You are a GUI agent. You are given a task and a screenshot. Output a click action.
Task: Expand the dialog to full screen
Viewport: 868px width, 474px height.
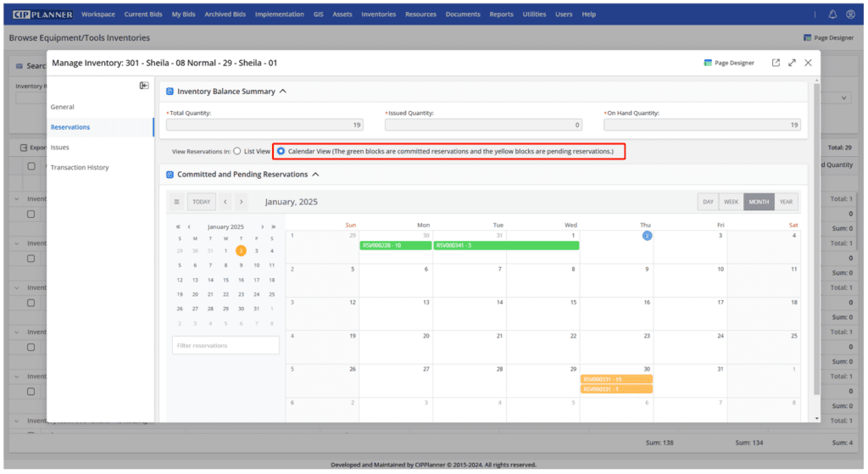point(792,63)
